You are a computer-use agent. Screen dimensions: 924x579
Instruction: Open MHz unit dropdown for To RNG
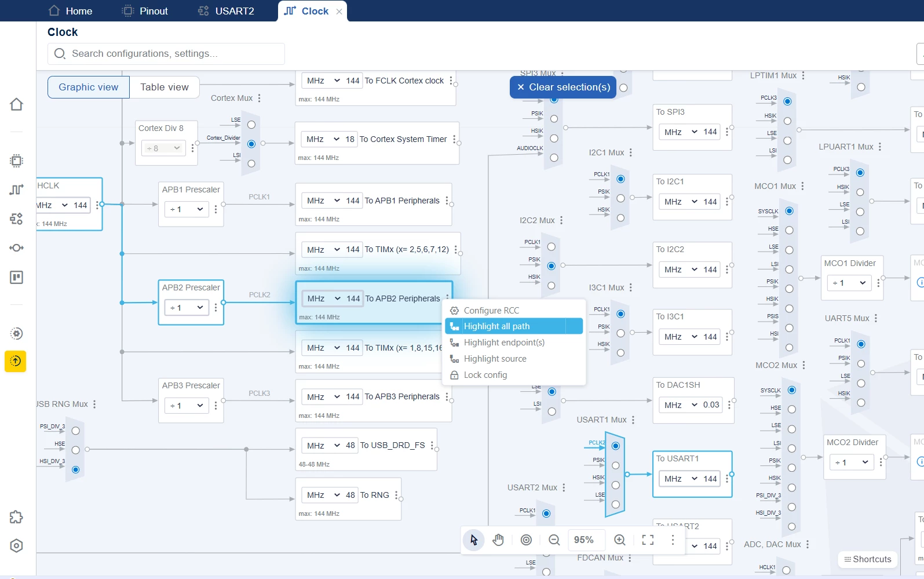click(323, 495)
